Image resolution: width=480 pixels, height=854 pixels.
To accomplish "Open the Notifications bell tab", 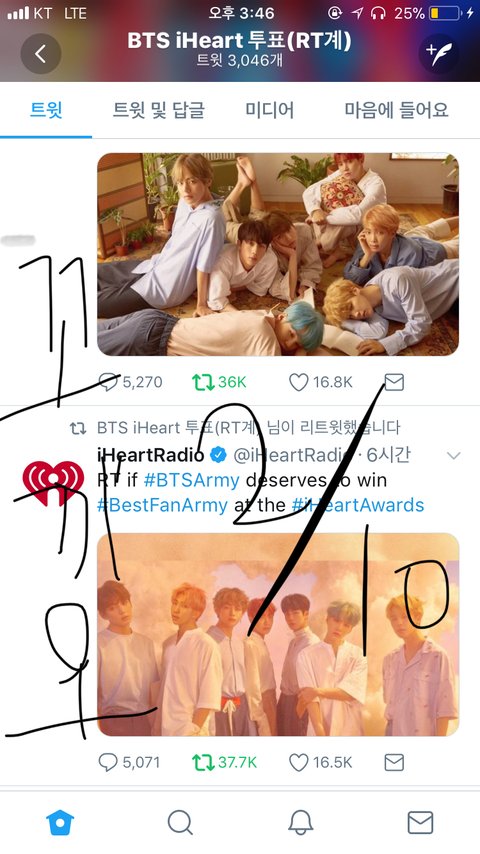I will pos(300,822).
